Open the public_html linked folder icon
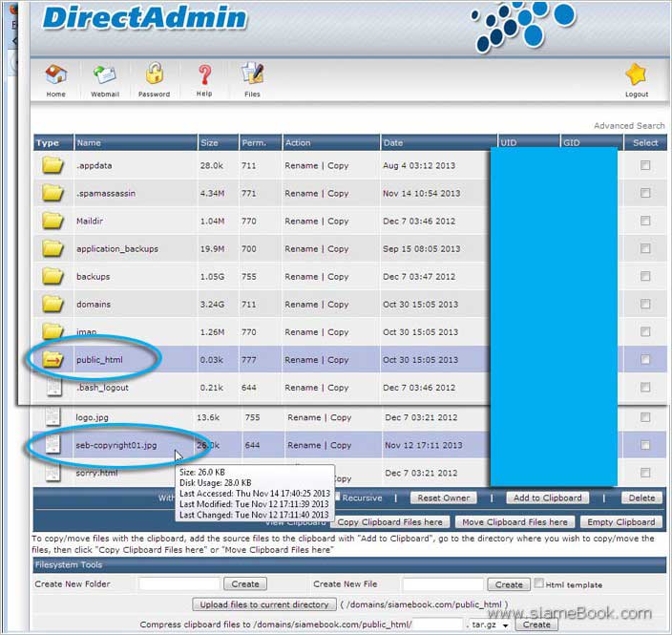The image size is (672, 635). pos(52,359)
